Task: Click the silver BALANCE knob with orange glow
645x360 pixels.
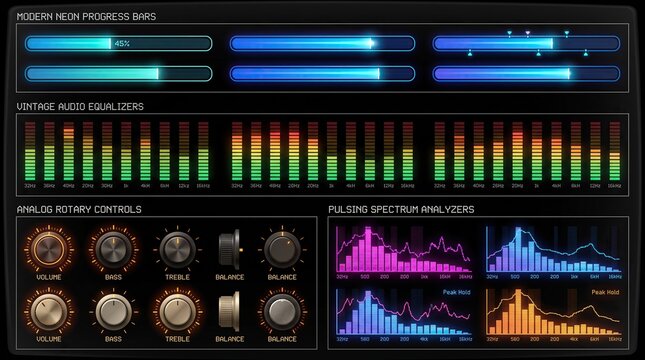Action: click(x=282, y=311)
